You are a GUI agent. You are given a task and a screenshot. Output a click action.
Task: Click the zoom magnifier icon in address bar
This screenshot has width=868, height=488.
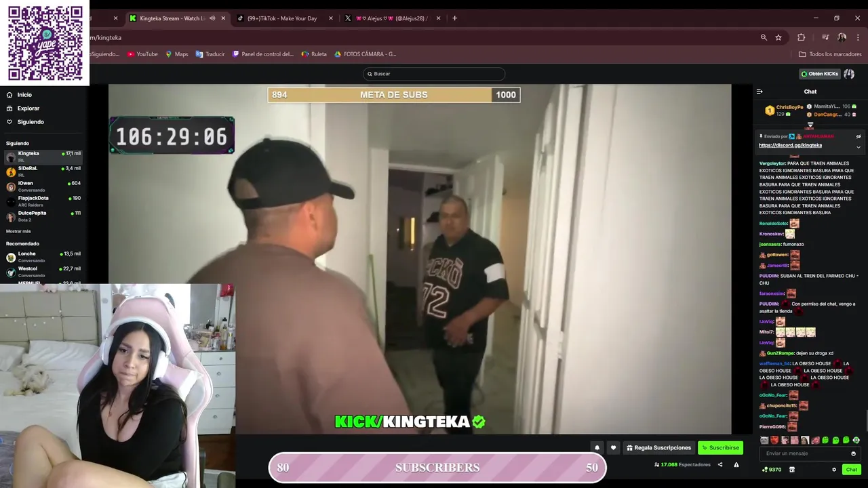pos(764,37)
